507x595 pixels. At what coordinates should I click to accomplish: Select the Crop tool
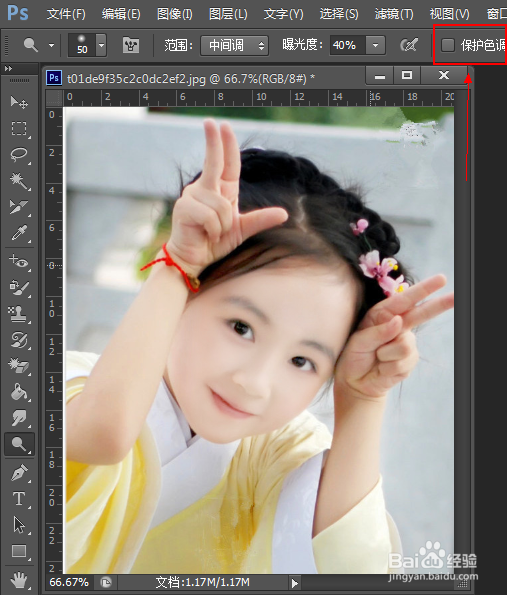click(x=19, y=207)
